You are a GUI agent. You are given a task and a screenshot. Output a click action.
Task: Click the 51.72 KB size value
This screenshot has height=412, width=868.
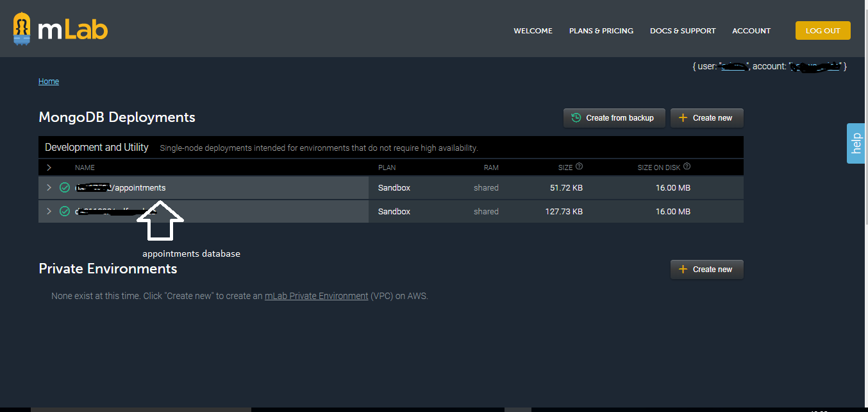coord(567,188)
